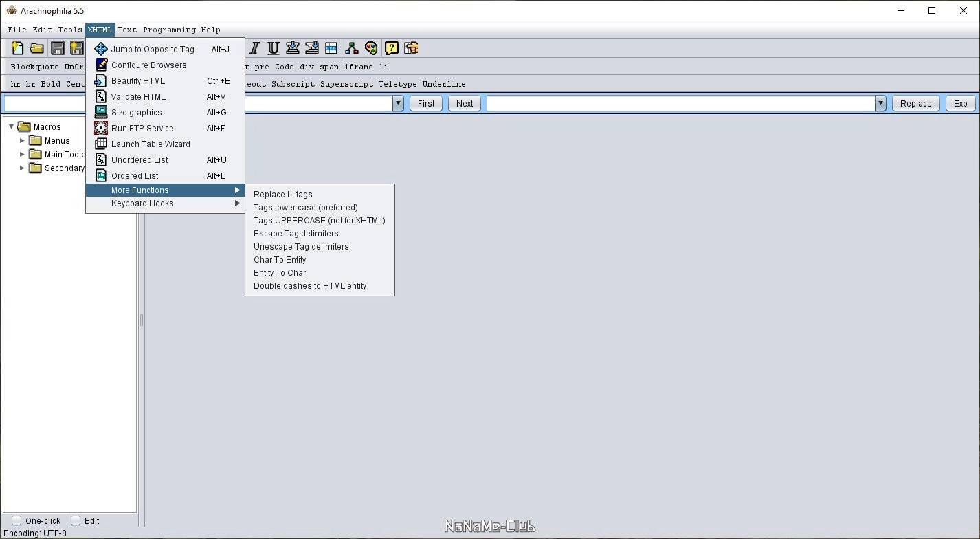Click the table grid toolbar icon
The height and width of the screenshot is (539, 980).
pos(331,48)
